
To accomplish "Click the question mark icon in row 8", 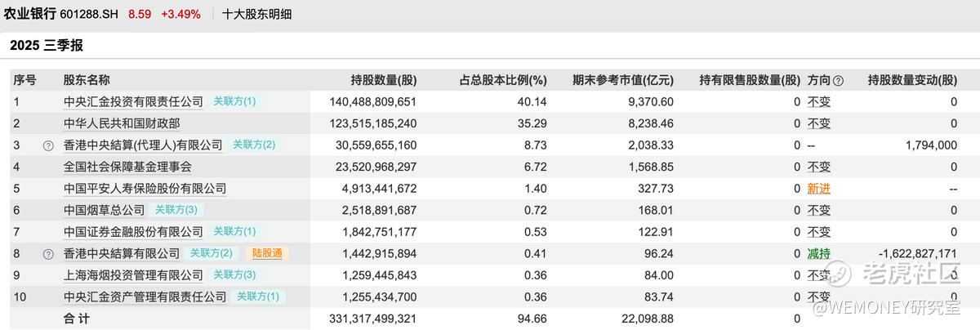I will pos(48,254).
